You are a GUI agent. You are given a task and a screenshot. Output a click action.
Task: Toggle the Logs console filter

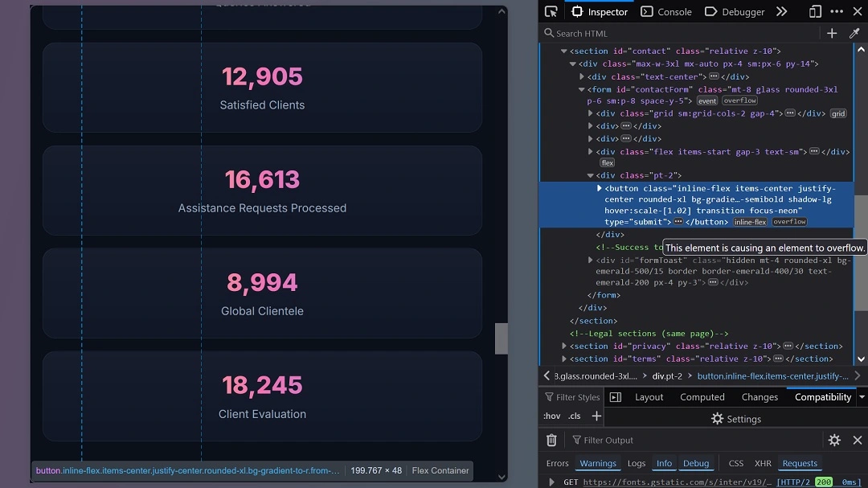(x=637, y=464)
